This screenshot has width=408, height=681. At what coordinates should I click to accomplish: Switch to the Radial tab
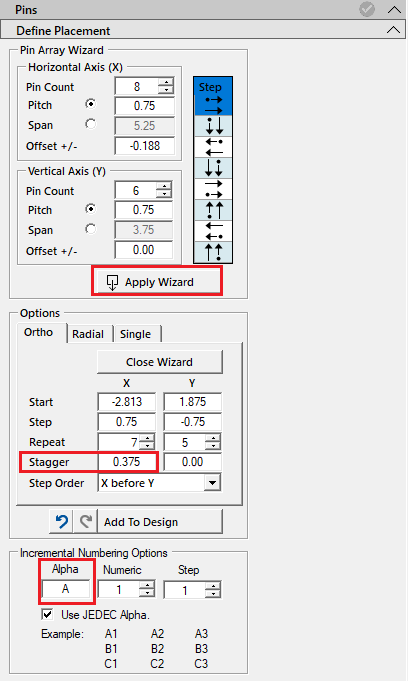coord(88,334)
